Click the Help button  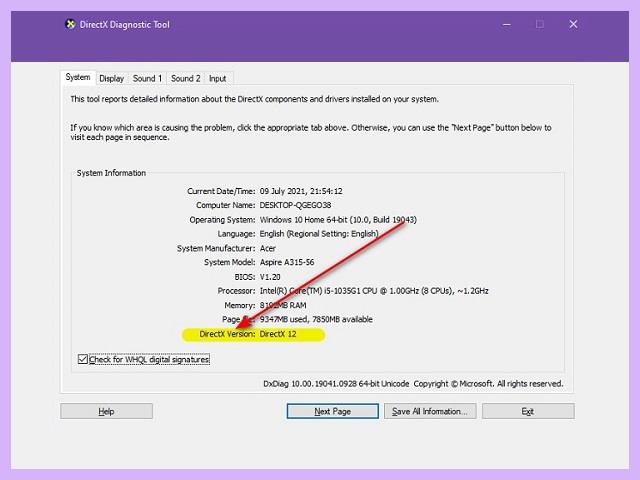click(x=106, y=411)
